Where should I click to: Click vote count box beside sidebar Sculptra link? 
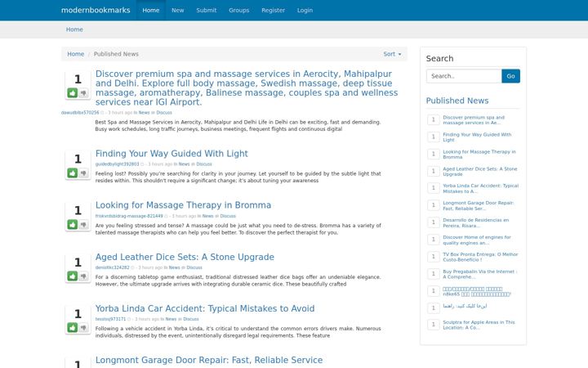tap(434, 325)
